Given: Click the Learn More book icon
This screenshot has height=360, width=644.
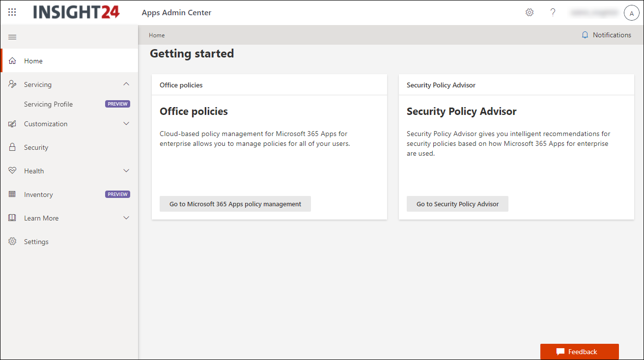Looking at the screenshot, I should (13, 218).
